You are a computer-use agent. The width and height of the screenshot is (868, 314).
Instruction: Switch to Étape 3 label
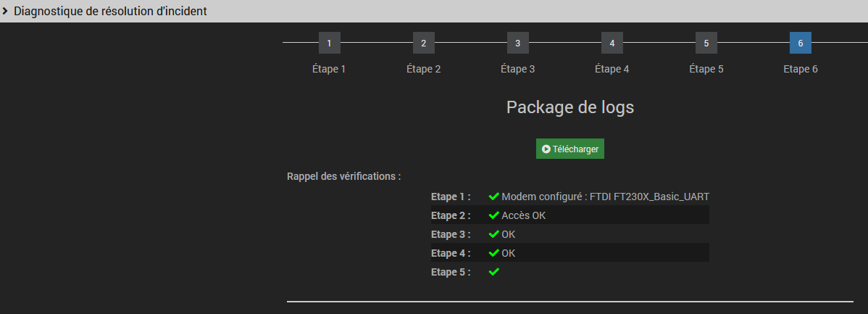point(517,70)
